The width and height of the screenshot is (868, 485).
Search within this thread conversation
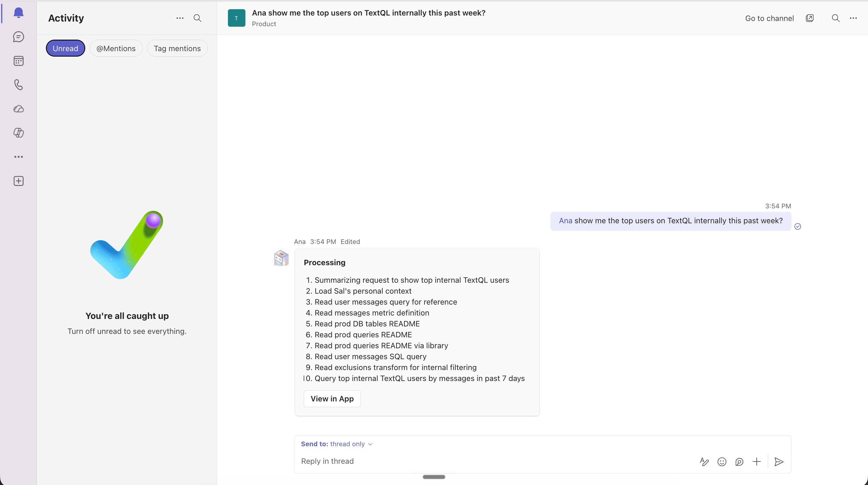(x=836, y=18)
